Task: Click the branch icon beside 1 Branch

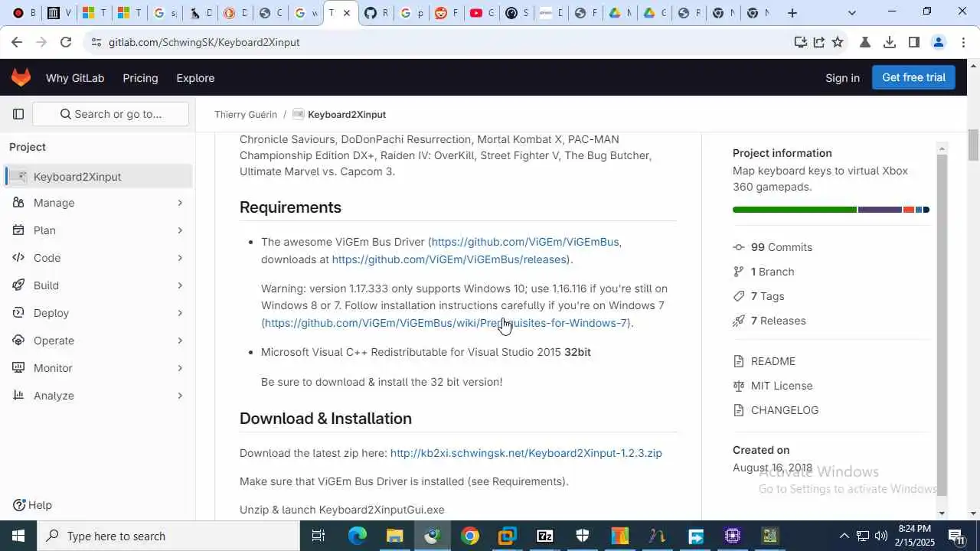Action: [738, 272]
